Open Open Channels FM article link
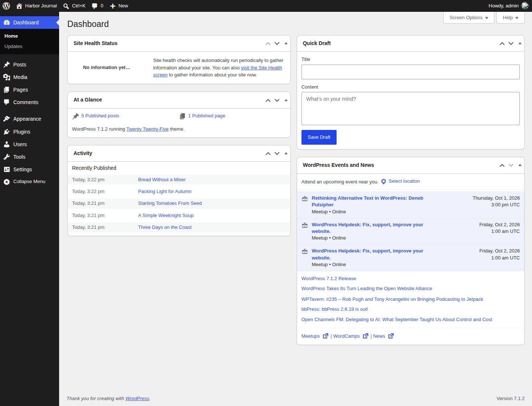This screenshot has width=532, height=406. click(397, 320)
